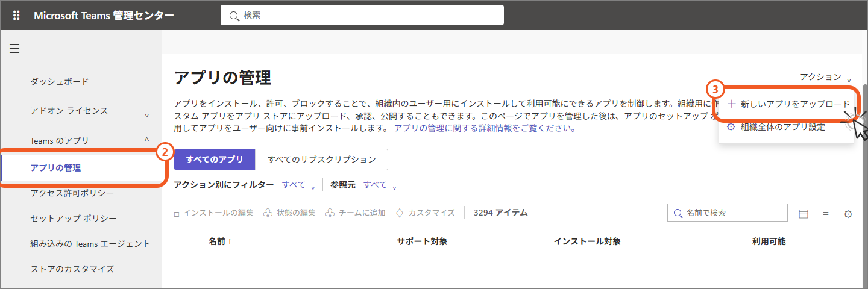
Task: Switch to the table layout view icon
Action: tap(803, 214)
